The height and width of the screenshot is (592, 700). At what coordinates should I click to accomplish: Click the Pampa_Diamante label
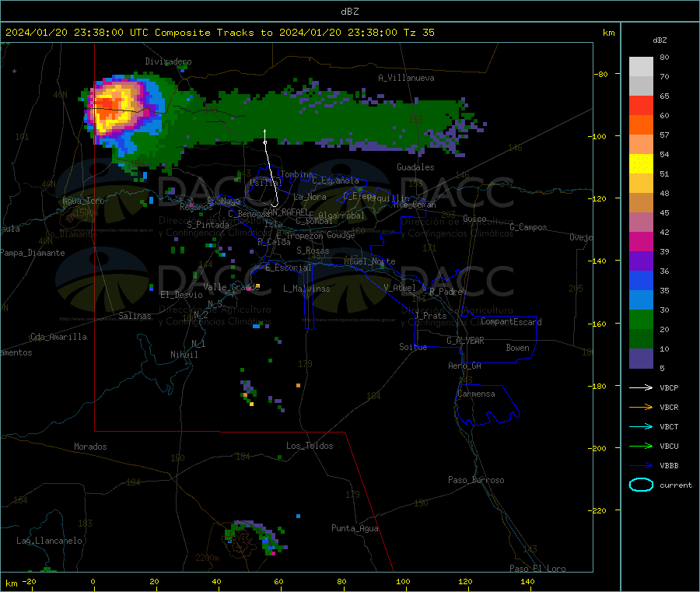click(33, 253)
